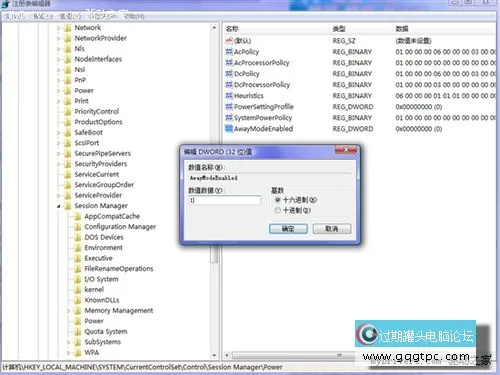Collapse the Session Manager tree node
500x375 pixels.
[x=59, y=206]
